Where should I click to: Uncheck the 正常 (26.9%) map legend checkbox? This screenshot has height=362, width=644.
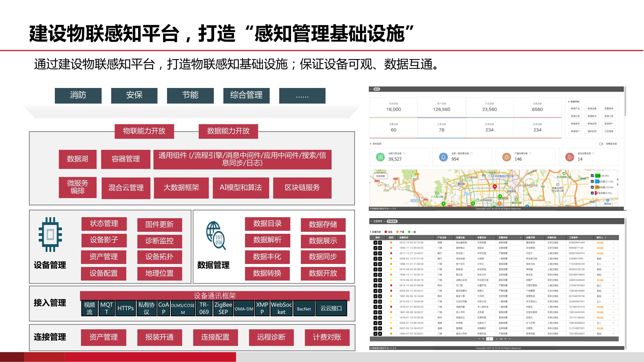click(x=592, y=176)
